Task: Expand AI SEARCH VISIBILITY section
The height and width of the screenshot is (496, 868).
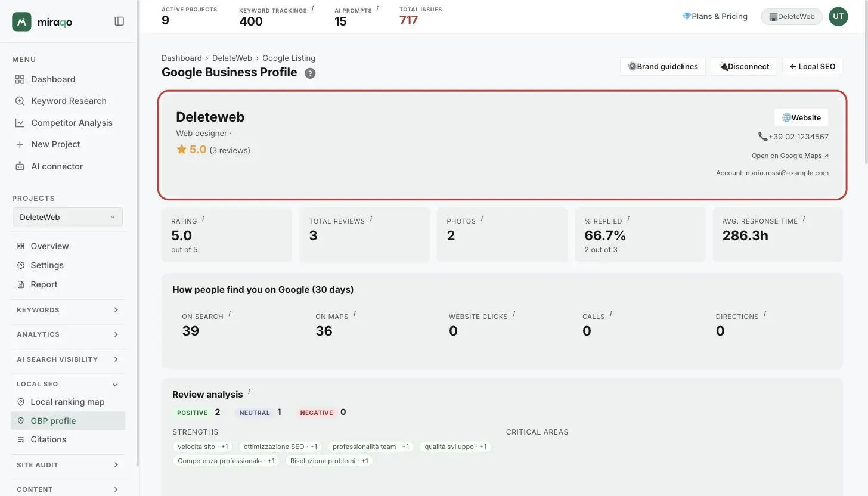Action: coord(68,359)
